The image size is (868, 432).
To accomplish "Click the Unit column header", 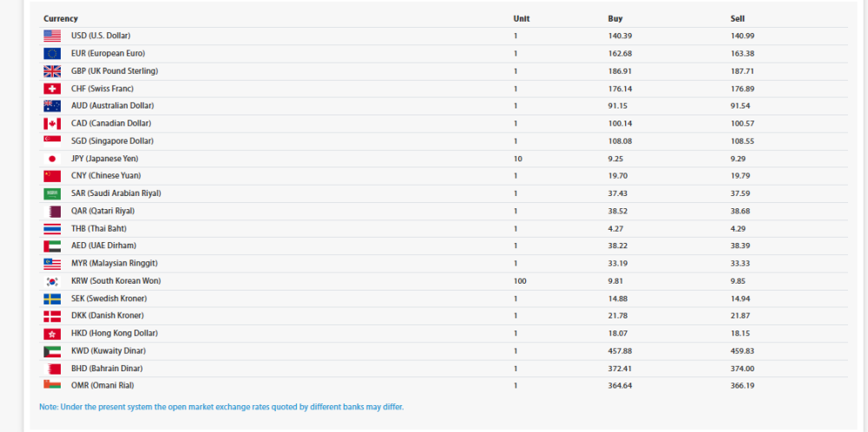I will pos(521,18).
